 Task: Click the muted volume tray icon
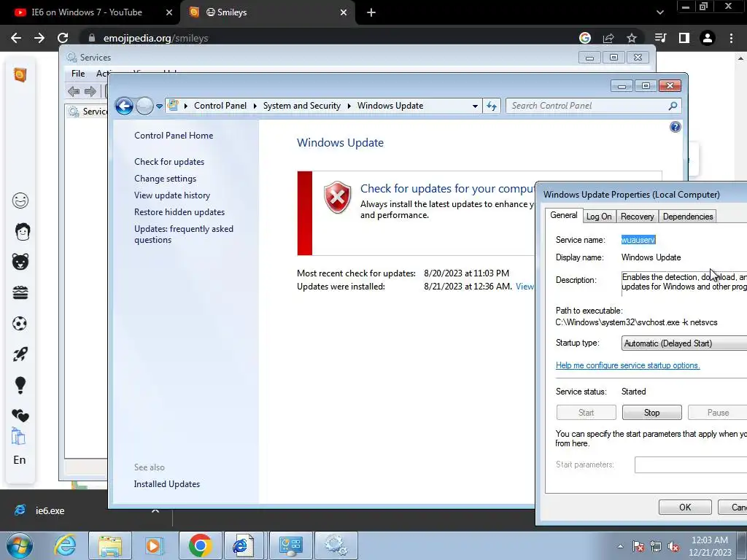pyautogui.click(x=673, y=547)
